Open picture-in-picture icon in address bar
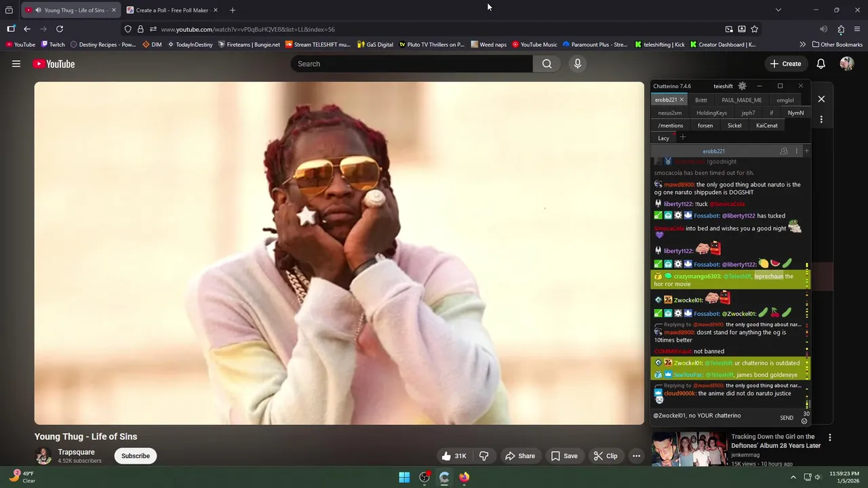 [x=729, y=29]
